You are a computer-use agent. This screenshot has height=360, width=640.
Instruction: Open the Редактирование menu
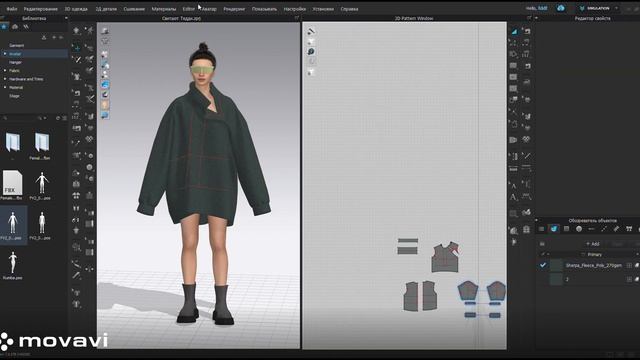click(x=40, y=9)
